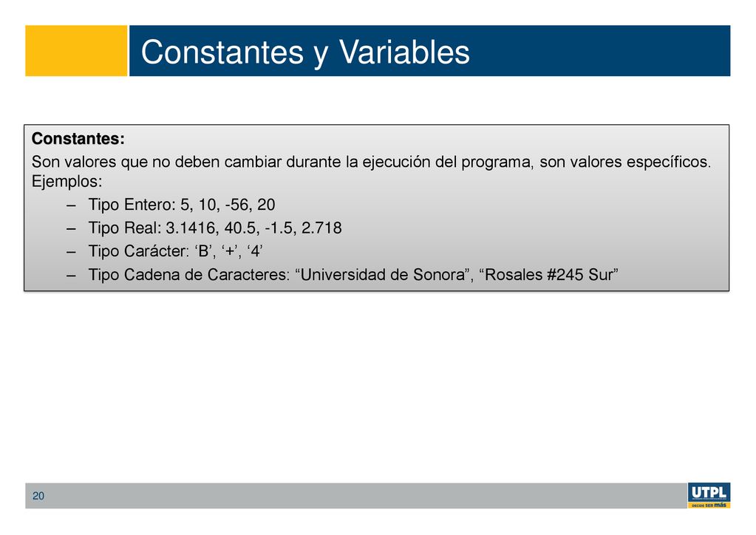Click the yellow square in header
This screenshot has height=535, width=756.
[76, 50]
